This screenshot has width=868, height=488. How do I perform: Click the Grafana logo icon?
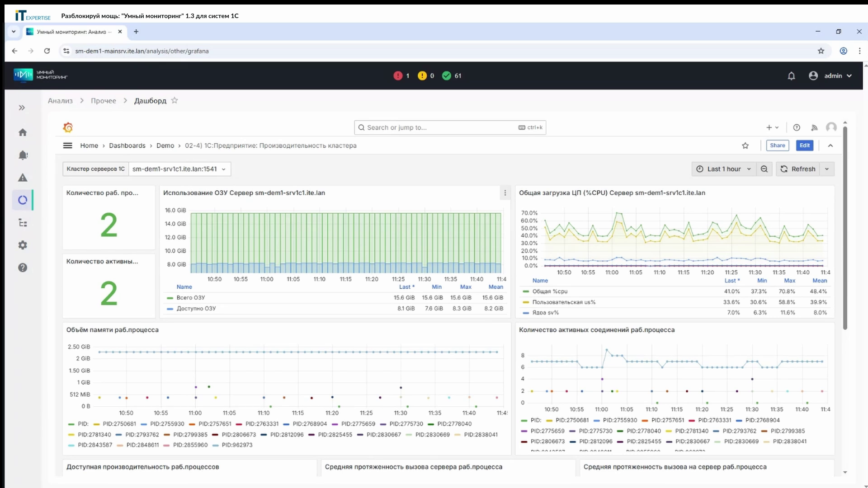[68, 127]
